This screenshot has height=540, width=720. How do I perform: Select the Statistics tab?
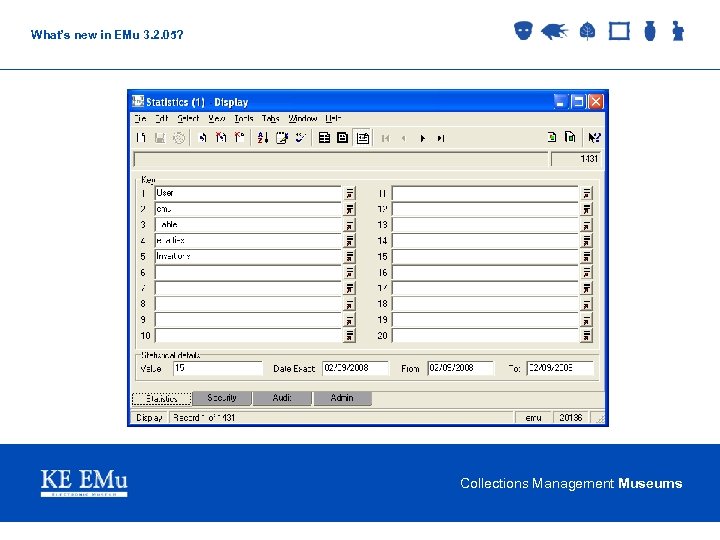[x=162, y=399]
